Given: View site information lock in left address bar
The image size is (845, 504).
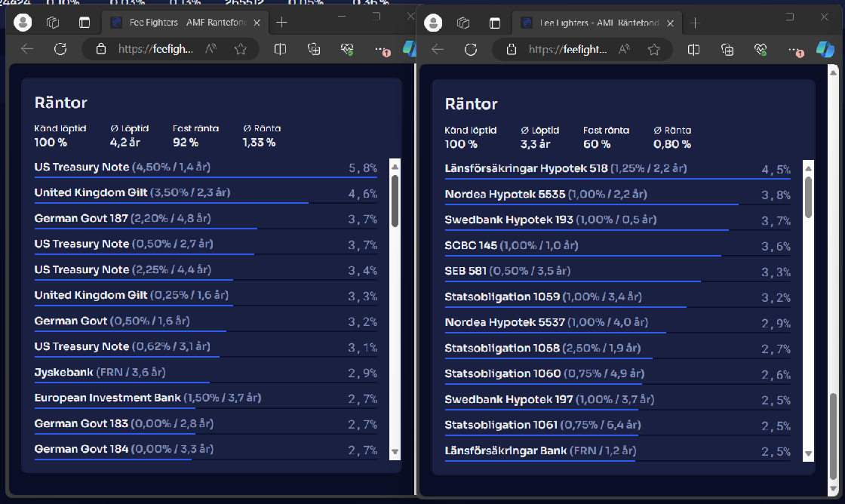Looking at the screenshot, I should (x=100, y=49).
